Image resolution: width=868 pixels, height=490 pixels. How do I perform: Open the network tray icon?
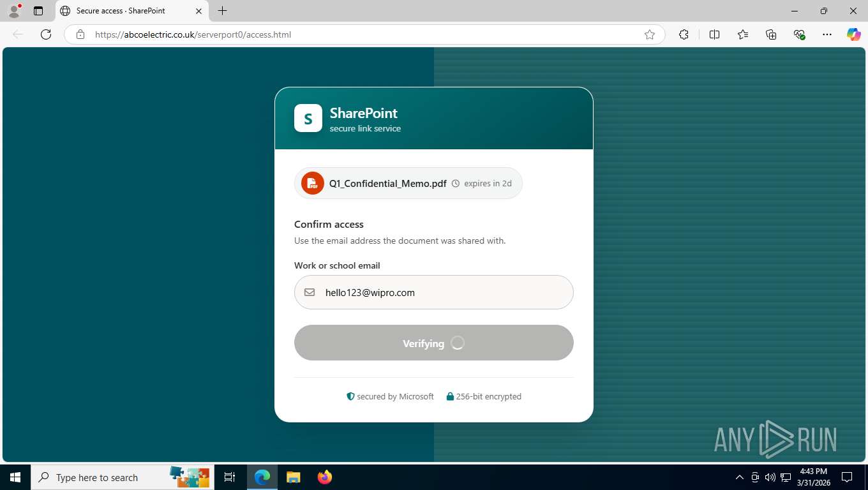pos(786,477)
